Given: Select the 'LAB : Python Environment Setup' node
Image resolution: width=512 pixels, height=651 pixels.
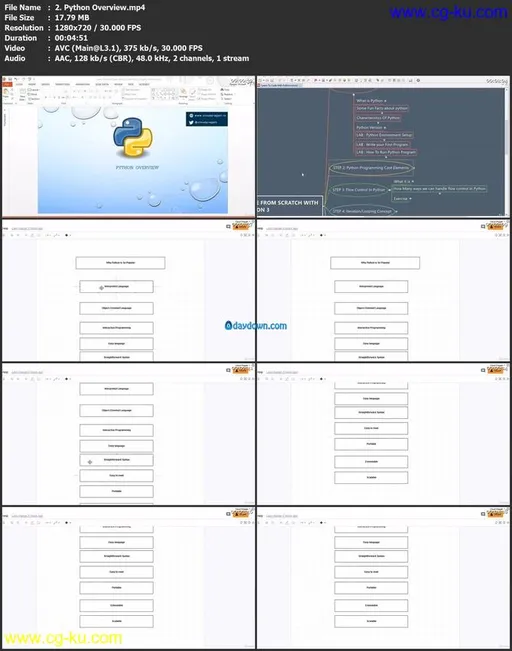Looking at the screenshot, I should coord(384,135).
